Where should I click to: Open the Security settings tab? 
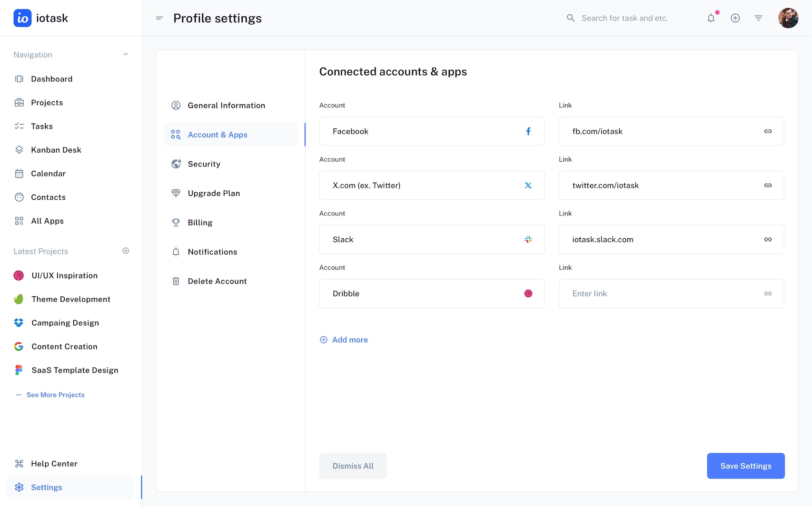(204, 164)
